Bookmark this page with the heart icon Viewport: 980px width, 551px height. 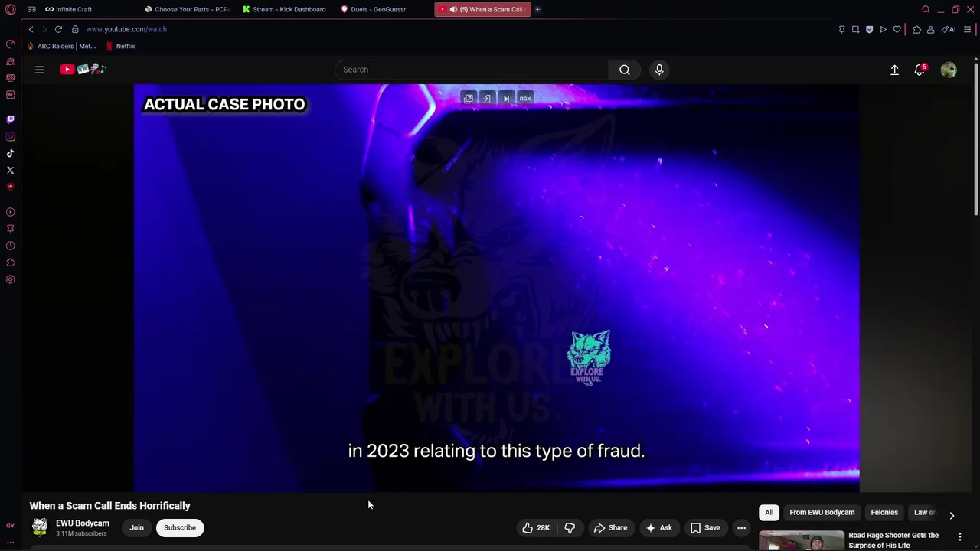coord(897,29)
